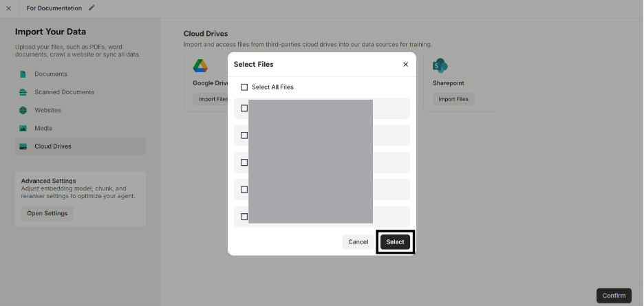Click the Cloud Drives page heading
The height and width of the screenshot is (306, 644).
coord(206,34)
